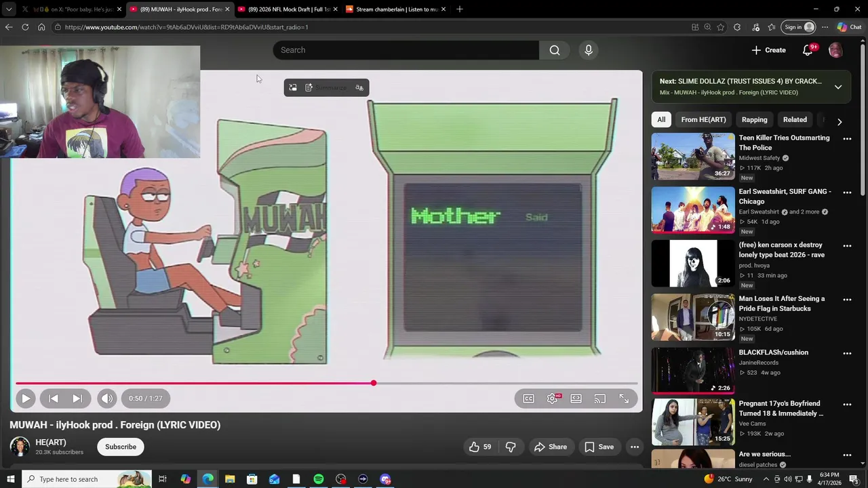868x488 pixels.
Task: Open options for Pregnant 17yo's Boyfriend video
Action: (847, 405)
